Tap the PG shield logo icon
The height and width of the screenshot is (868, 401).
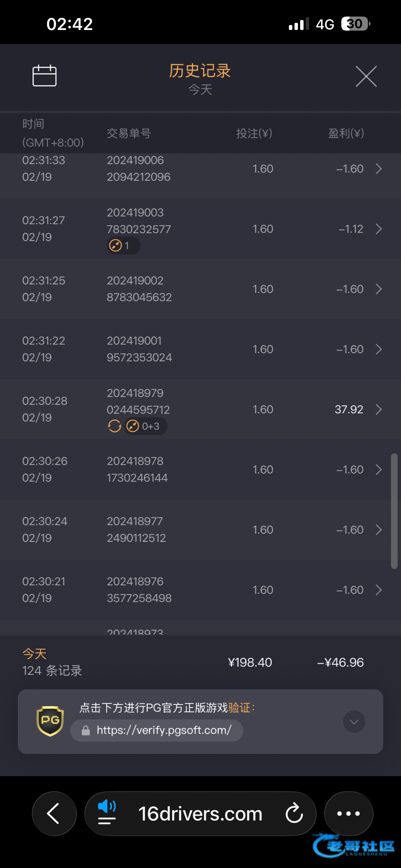pos(50,721)
